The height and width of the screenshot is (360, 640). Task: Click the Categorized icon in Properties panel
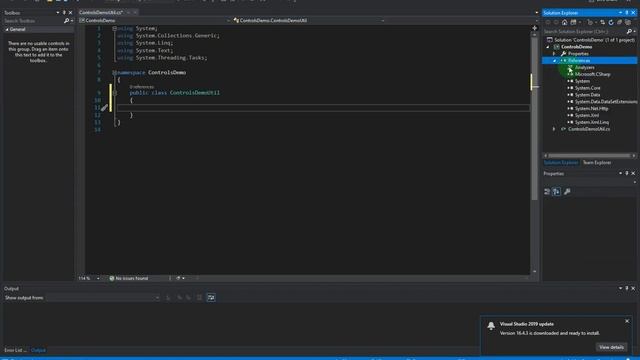pyautogui.click(x=547, y=191)
